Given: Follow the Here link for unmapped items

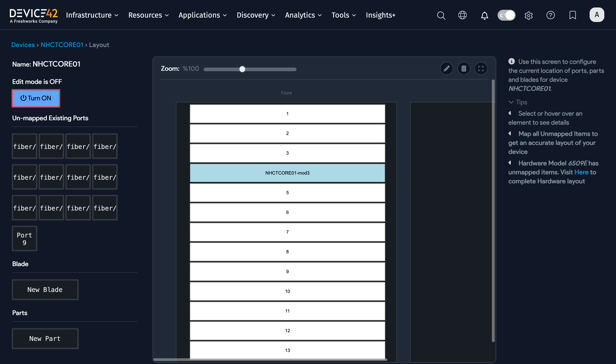Looking at the screenshot, I should (582, 172).
